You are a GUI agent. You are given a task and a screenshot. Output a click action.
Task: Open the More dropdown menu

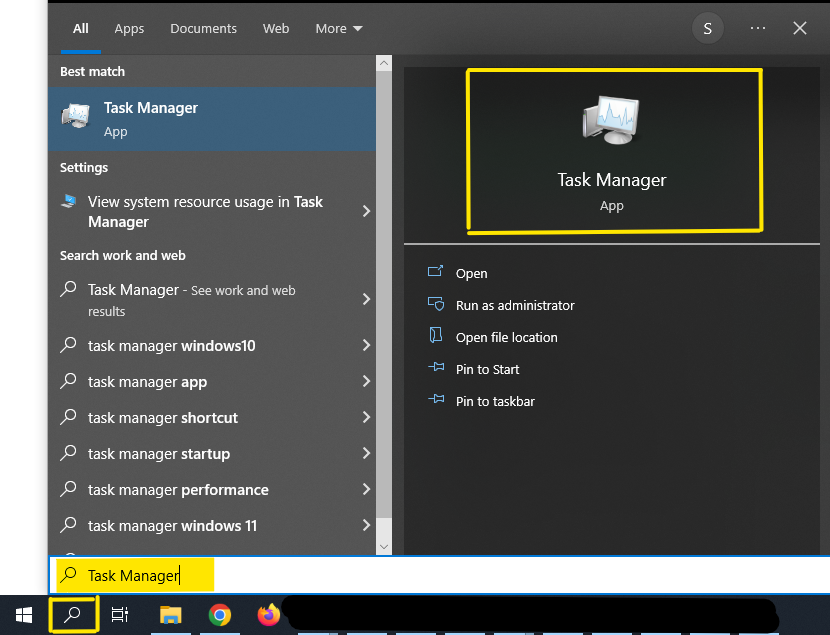(x=339, y=29)
